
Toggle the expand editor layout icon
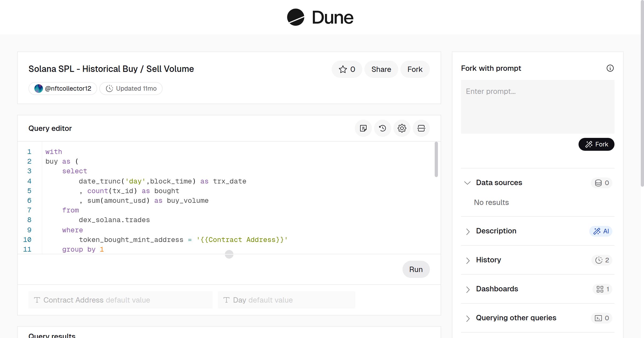point(421,128)
